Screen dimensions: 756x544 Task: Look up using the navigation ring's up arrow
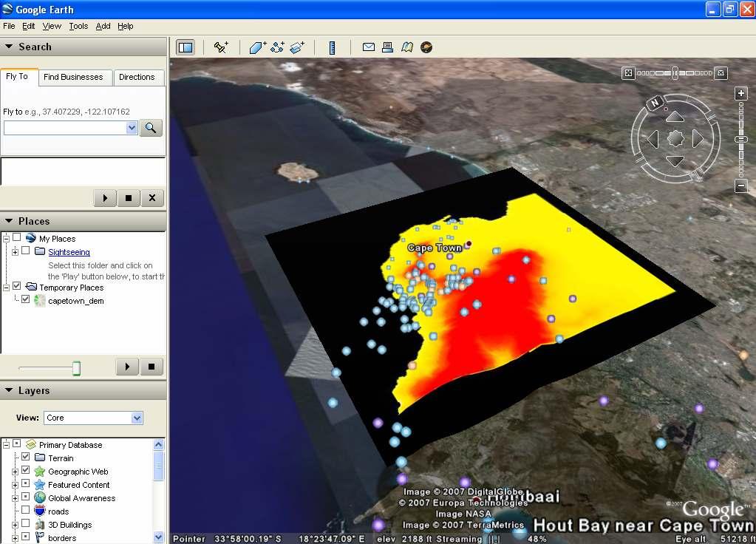pos(675,116)
